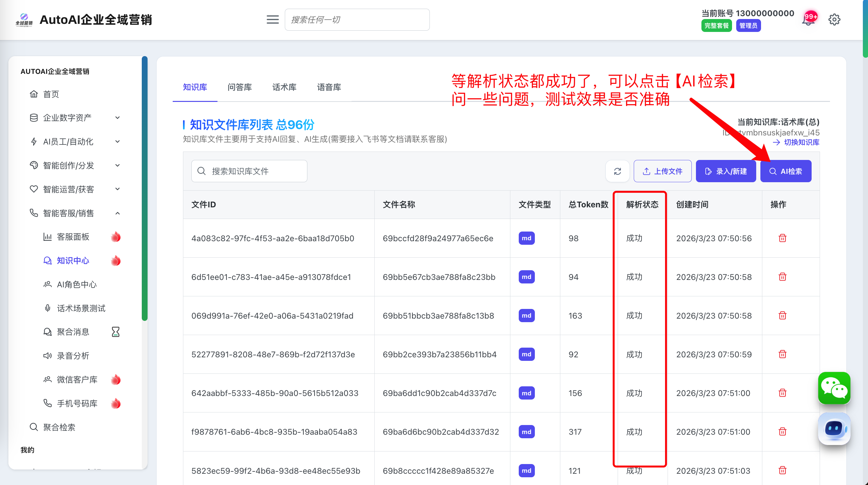Click the hamburger menu icon

[272, 20]
